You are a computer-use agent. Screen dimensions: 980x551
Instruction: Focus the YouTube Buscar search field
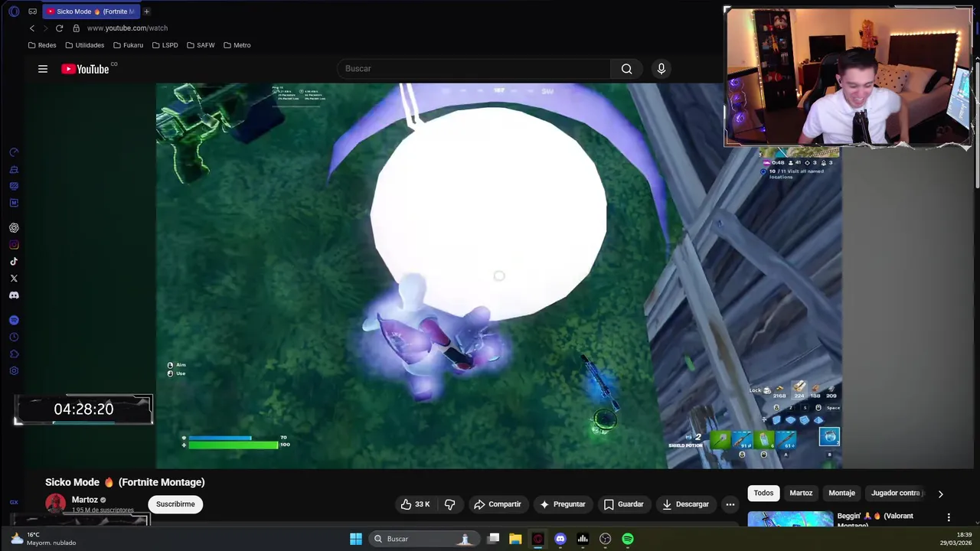click(x=473, y=69)
